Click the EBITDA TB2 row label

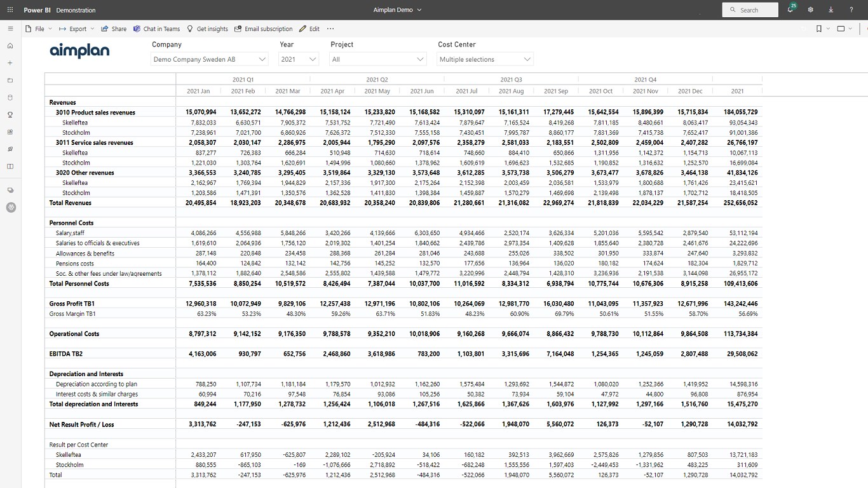coord(65,354)
